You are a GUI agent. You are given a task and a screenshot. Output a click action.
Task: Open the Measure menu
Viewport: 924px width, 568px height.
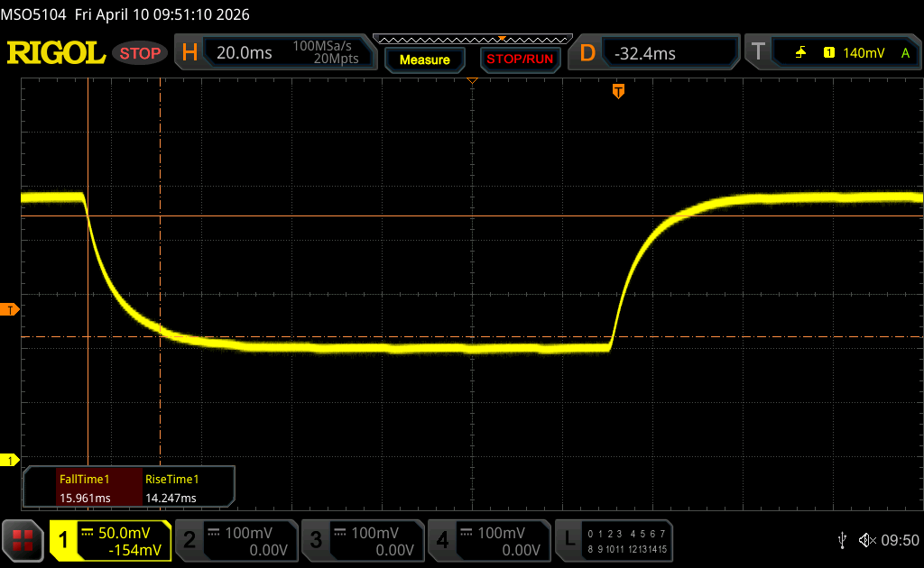pyautogui.click(x=424, y=60)
